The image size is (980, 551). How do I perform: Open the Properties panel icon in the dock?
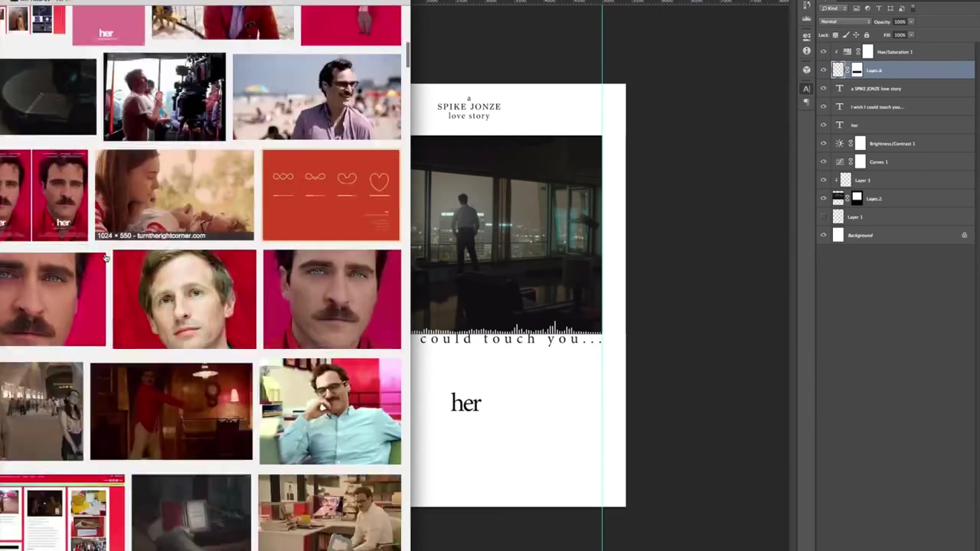(806, 36)
